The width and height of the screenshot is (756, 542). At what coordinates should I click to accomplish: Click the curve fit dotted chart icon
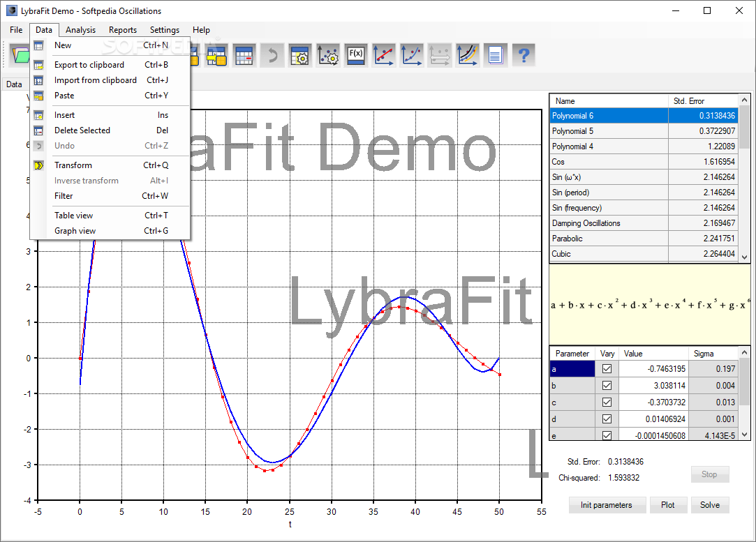(x=412, y=55)
